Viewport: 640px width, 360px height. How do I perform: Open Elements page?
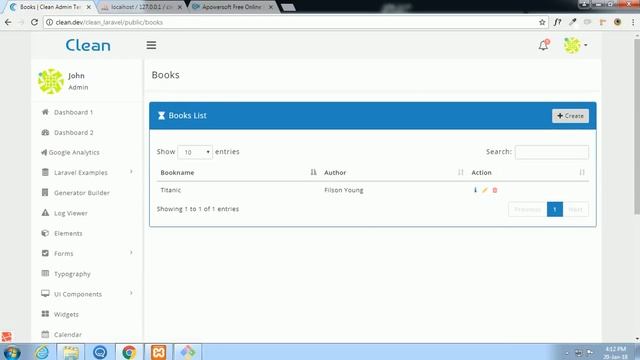[x=68, y=233]
